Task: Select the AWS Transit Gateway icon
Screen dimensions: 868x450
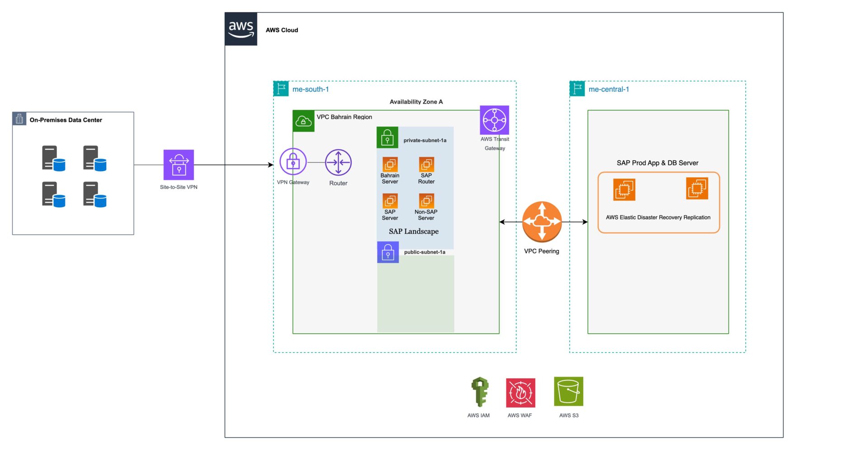Action: pos(494,120)
